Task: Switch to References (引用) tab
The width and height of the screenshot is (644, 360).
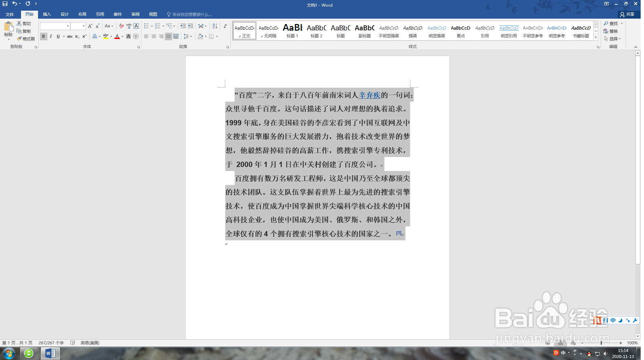Action: [100, 14]
